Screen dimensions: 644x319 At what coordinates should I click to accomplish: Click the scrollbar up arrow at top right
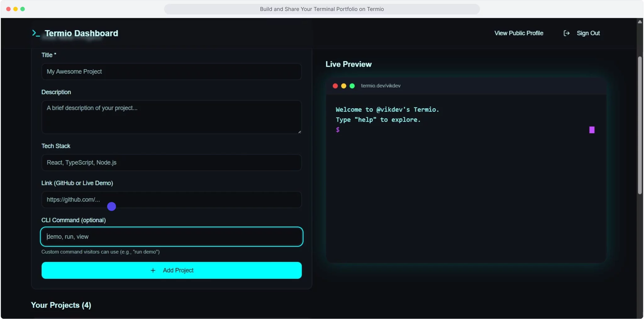(x=639, y=21)
